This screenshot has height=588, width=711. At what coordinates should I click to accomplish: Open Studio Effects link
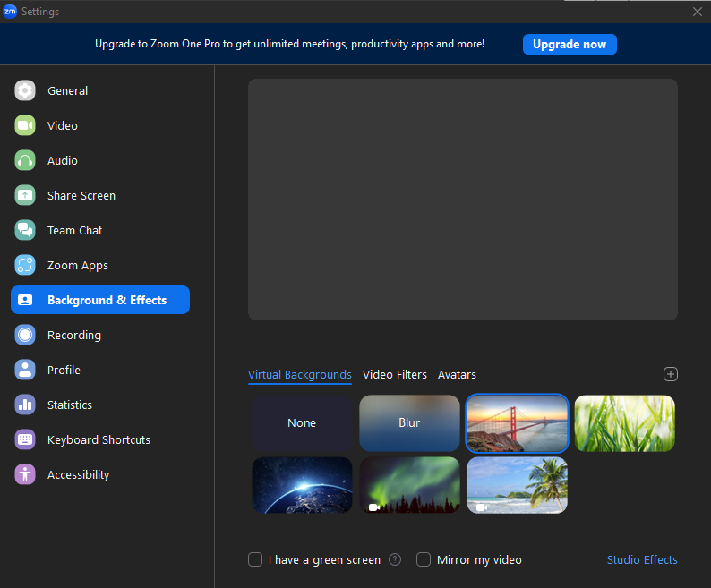642,560
